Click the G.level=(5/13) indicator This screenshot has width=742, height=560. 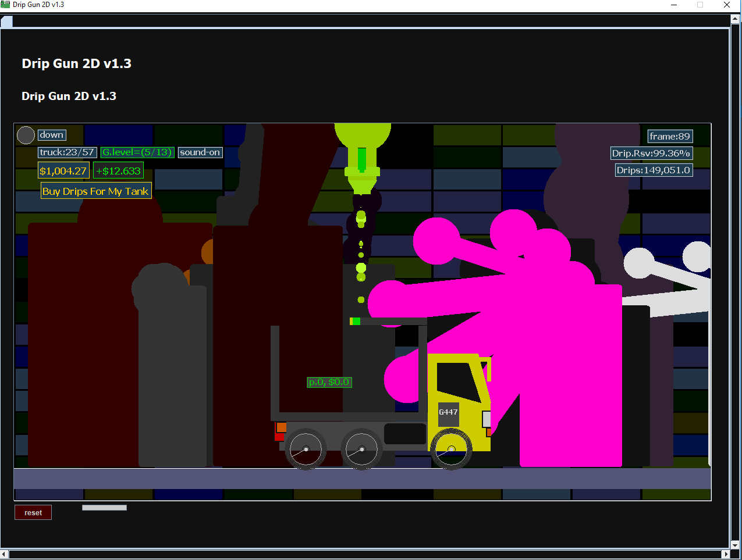click(137, 152)
